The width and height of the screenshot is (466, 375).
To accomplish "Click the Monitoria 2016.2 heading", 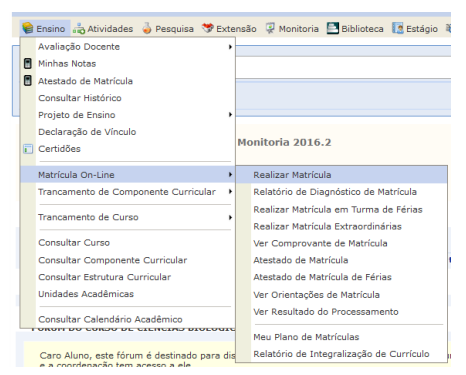I will click(x=284, y=142).
